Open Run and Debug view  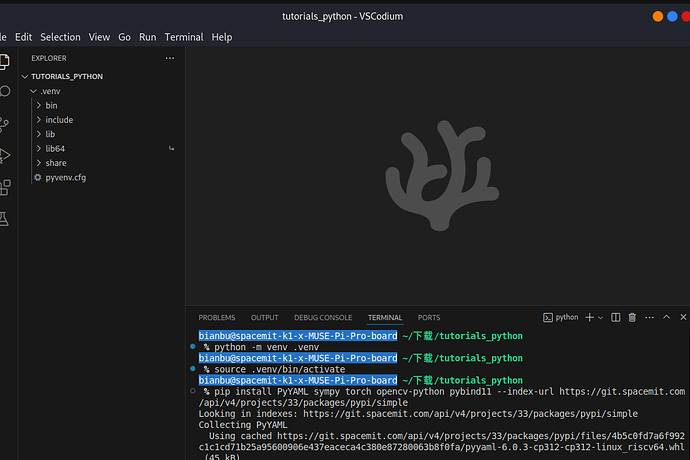[x=4, y=155]
